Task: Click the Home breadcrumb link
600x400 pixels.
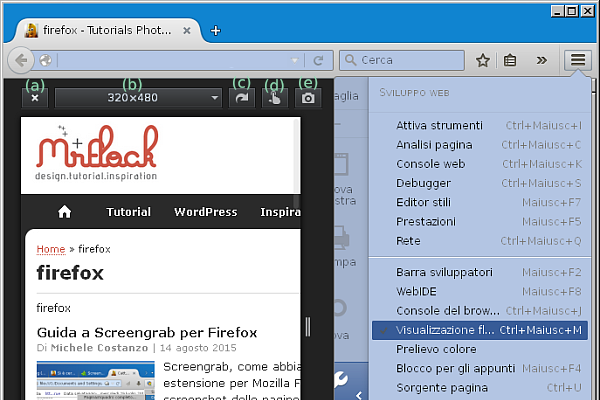Action: pyautogui.click(x=51, y=249)
